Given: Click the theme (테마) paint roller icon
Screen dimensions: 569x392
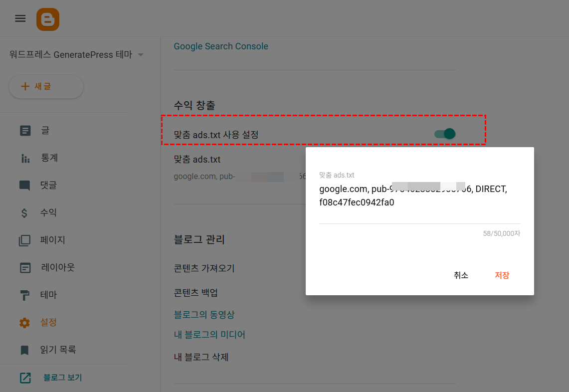Looking at the screenshot, I should pos(24,295).
